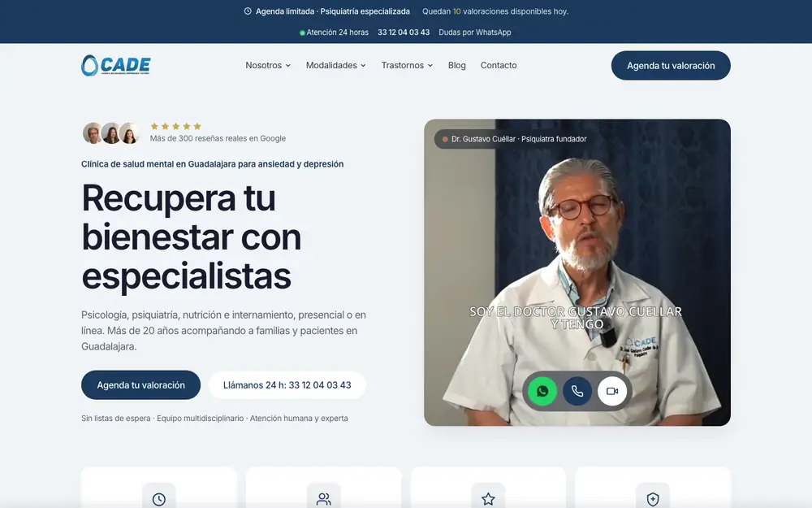Image resolution: width=812 pixels, height=508 pixels.
Task: Click 'Agenda limitada · Psiquiatría especializada' text
Action: point(332,11)
